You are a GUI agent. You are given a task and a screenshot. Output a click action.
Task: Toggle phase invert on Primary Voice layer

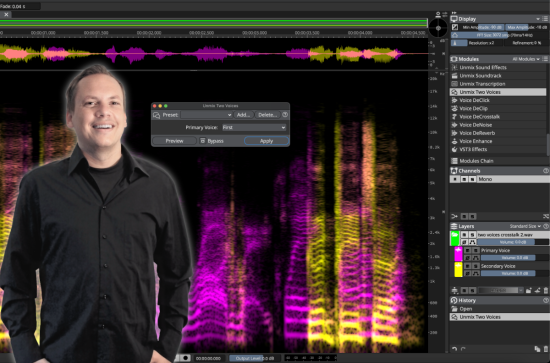[467, 258]
